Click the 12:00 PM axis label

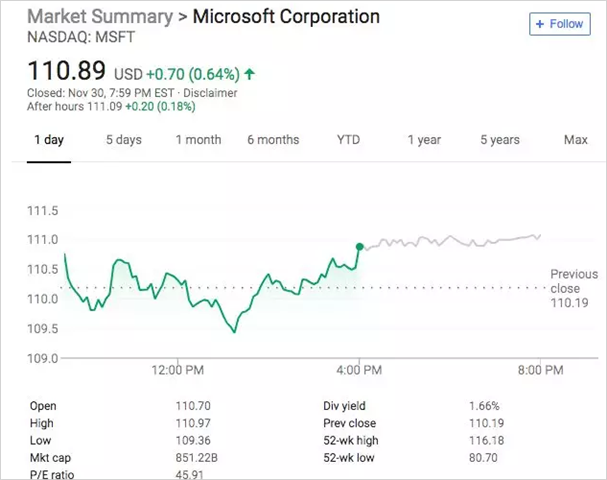(x=178, y=370)
